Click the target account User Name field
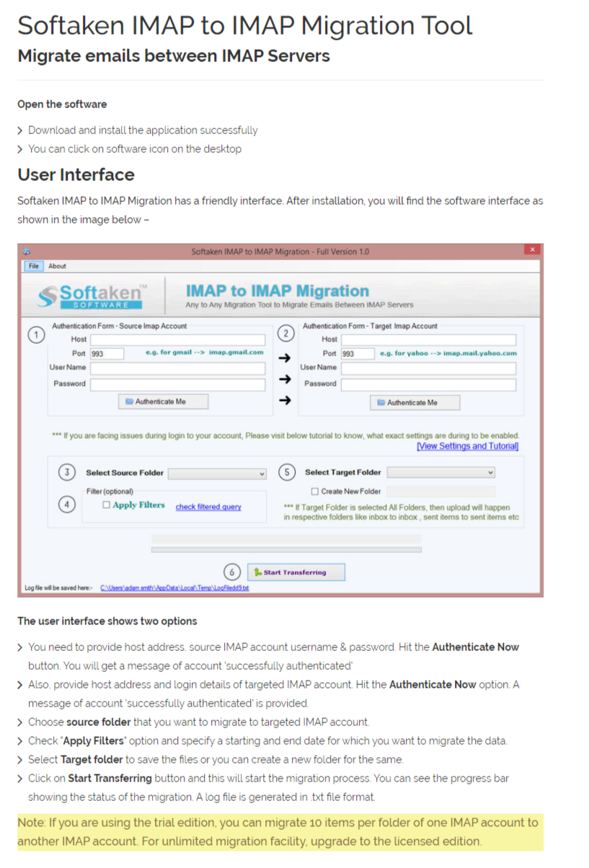The image size is (589, 868). [428, 368]
